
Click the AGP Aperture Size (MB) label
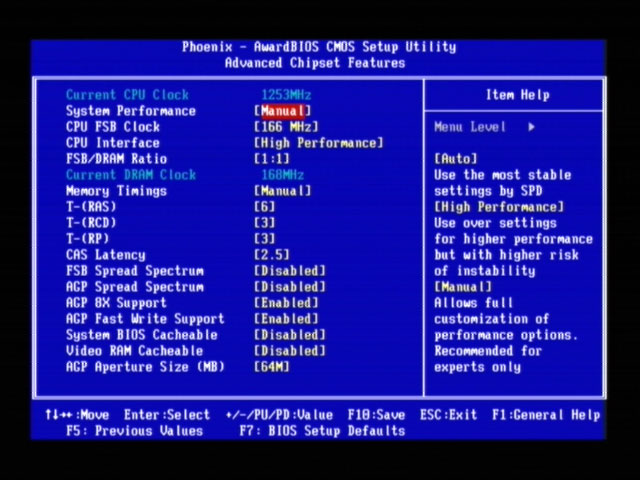coord(145,367)
